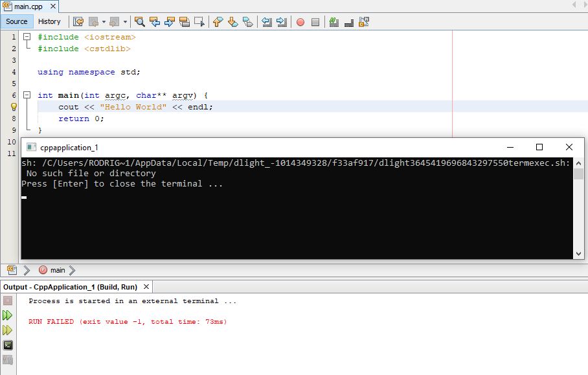
Task: Click line number 4 in gutter
Action: point(14,72)
